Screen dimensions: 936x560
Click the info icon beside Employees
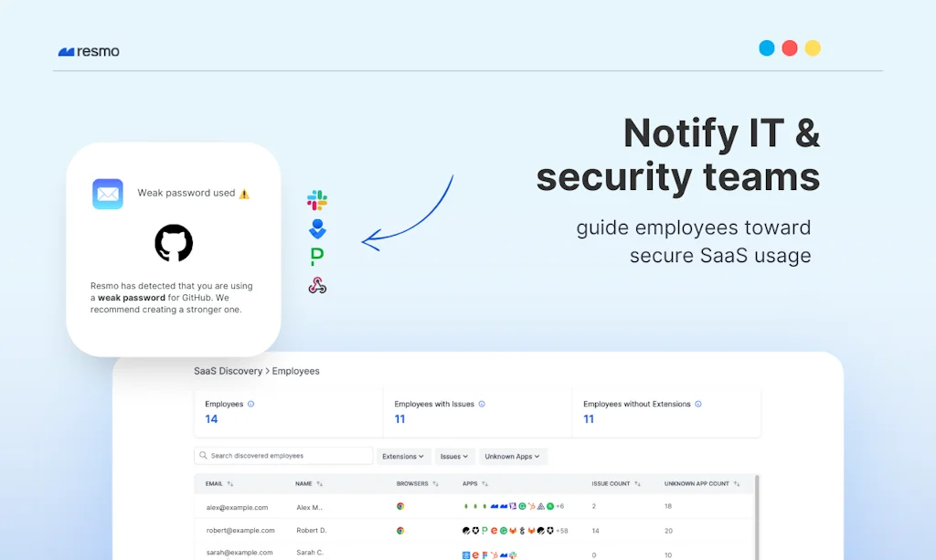click(x=250, y=404)
